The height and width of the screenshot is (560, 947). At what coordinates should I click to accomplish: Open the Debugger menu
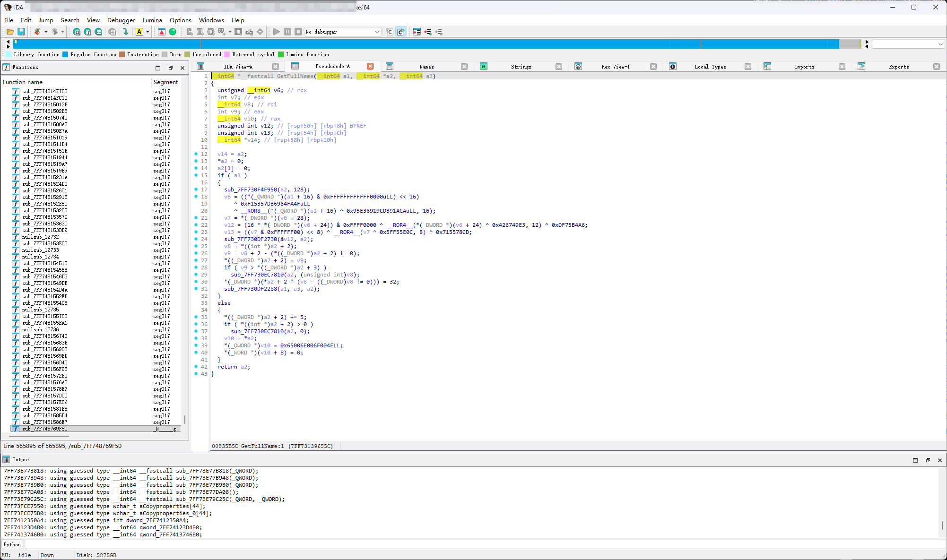click(x=121, y=20)
